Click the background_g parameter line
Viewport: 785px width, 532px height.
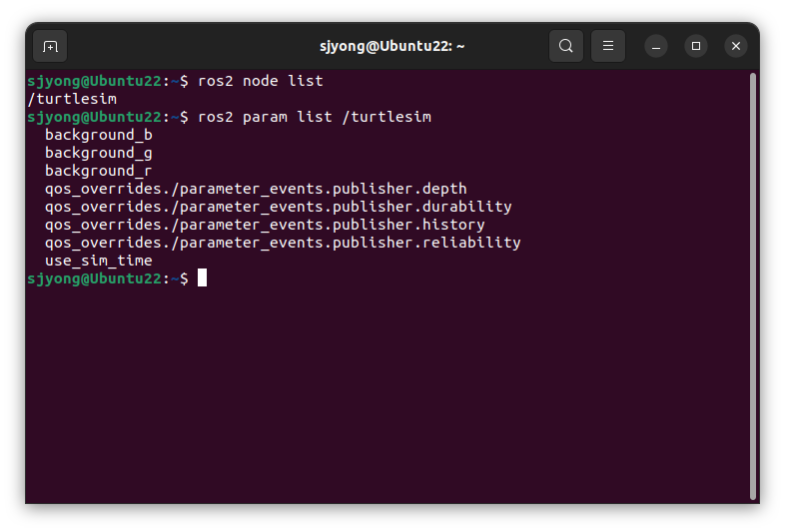pyautogui.click(x=99, y=153)
